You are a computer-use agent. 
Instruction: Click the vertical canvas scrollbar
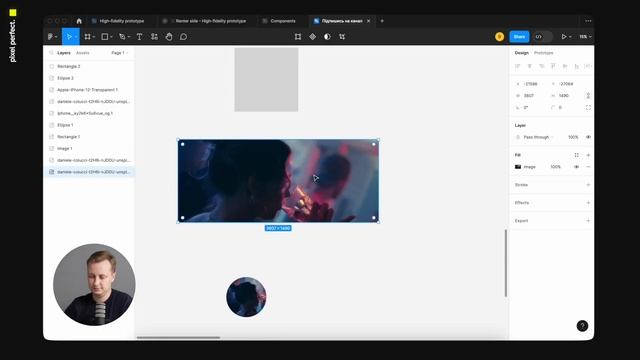pyautogui.click(x=506, y=263)
